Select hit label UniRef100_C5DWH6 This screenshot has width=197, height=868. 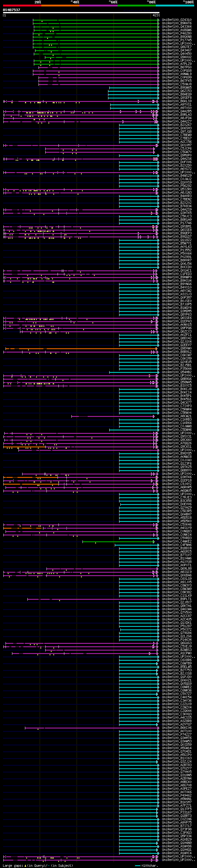click(176, 430)
